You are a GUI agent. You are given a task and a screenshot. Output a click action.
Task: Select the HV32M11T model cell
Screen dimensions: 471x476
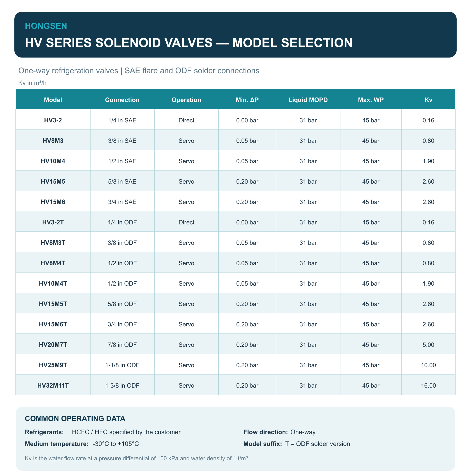pos(53,386)
